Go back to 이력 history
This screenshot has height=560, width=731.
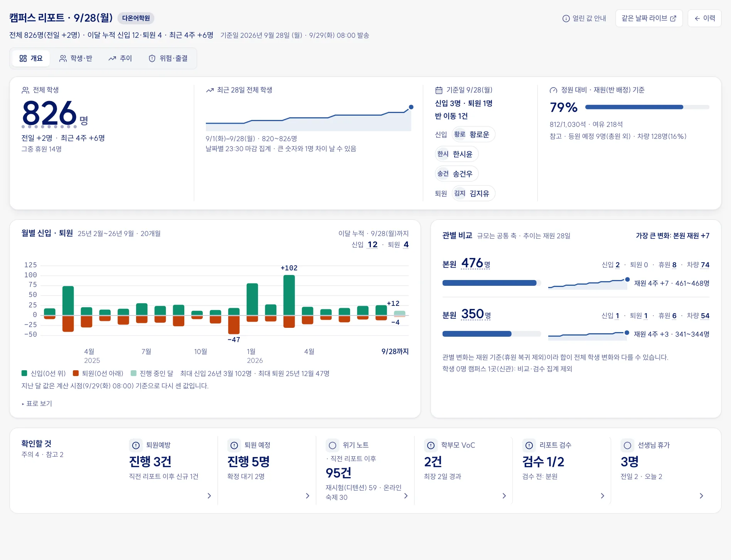click(704, 18)
